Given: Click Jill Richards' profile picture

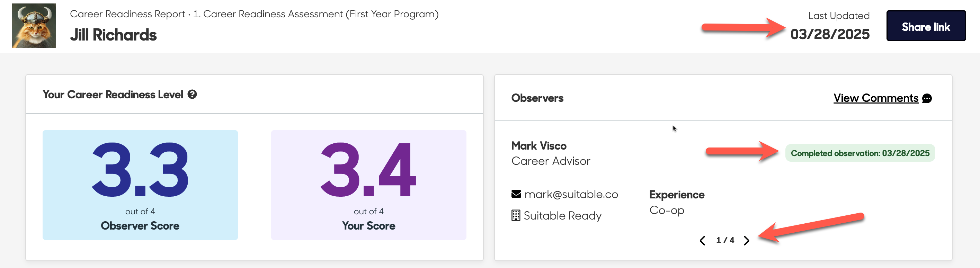Looking at the screenshot, I should pyautogui.click(x=34, y=26).
